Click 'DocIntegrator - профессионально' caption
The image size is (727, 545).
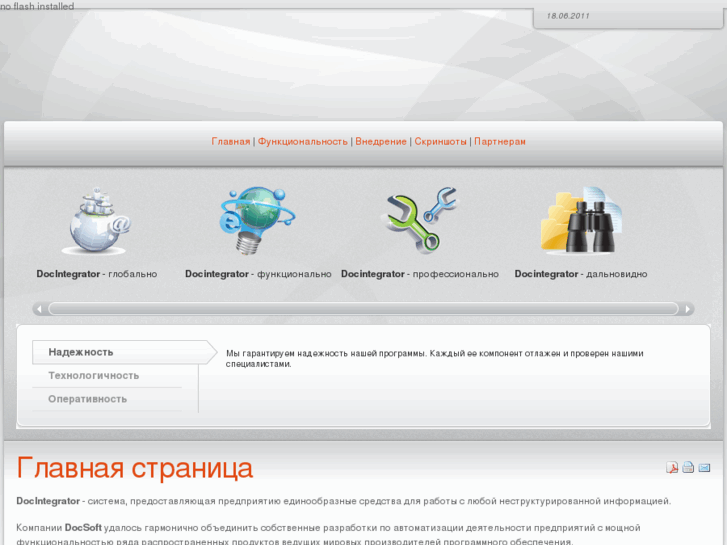(420, 274)
